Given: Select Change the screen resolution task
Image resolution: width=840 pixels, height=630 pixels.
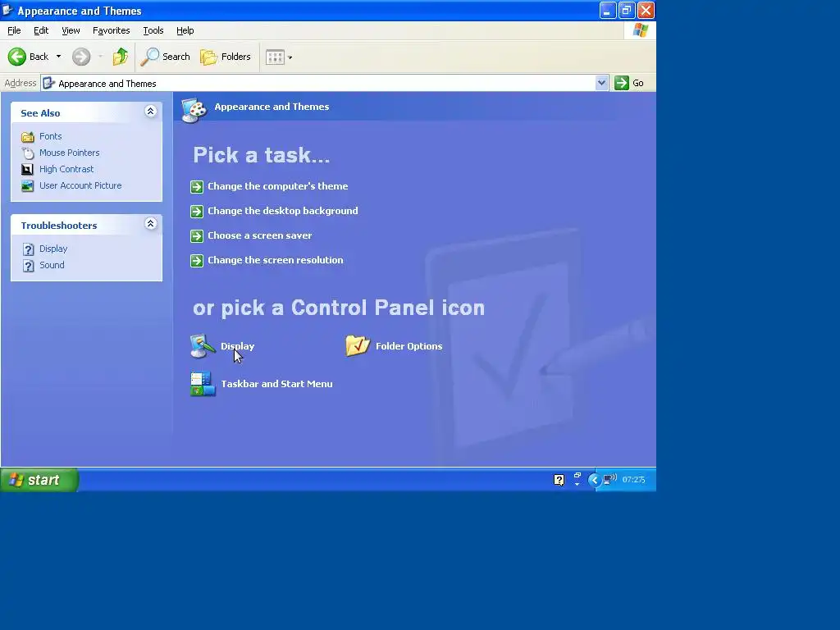Looking at the screenshot, I should click(276, 260).
